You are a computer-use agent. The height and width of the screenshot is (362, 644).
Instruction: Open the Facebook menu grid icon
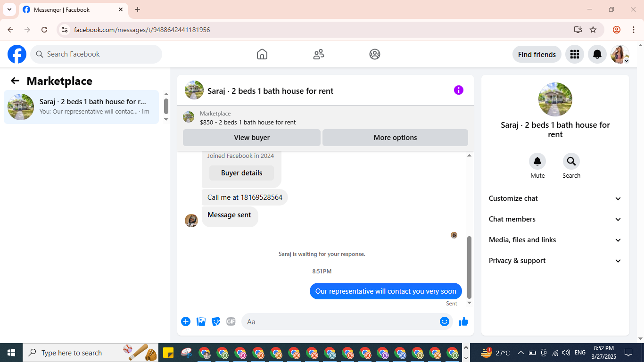pos(574,54)
